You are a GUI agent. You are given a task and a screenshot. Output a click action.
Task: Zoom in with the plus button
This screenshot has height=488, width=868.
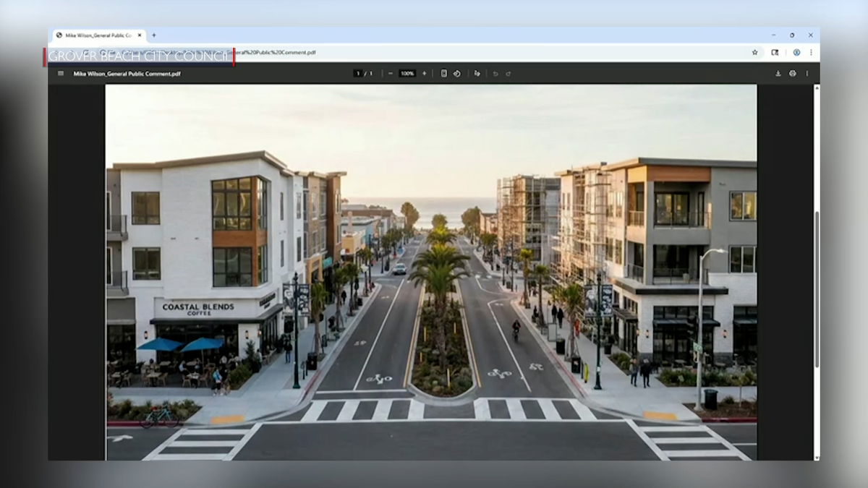[x=424, y=73]
